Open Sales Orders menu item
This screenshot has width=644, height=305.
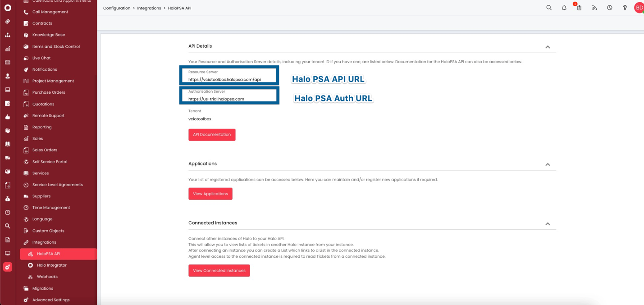pyautogui.click(x=45, y=150)
